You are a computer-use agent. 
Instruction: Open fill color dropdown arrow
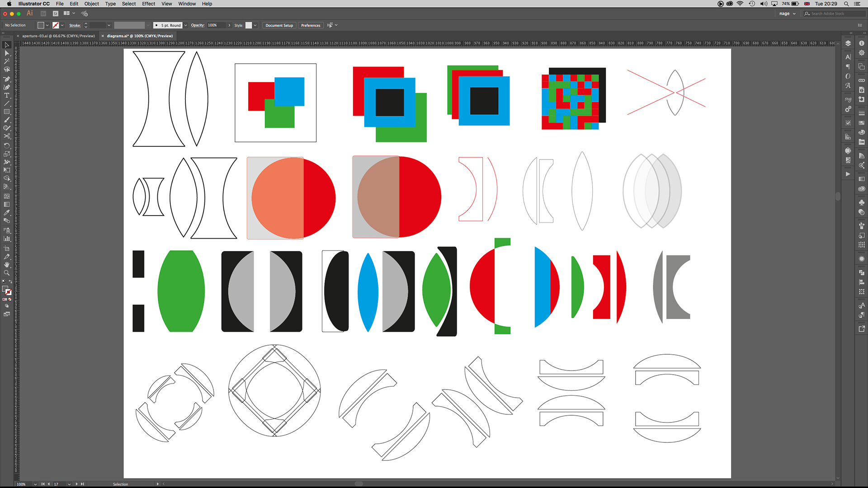click(x=47, y=25)
